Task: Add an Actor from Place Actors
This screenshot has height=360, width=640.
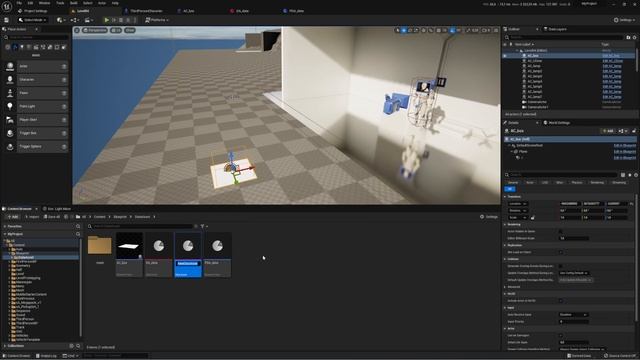Action: (36, 66)
